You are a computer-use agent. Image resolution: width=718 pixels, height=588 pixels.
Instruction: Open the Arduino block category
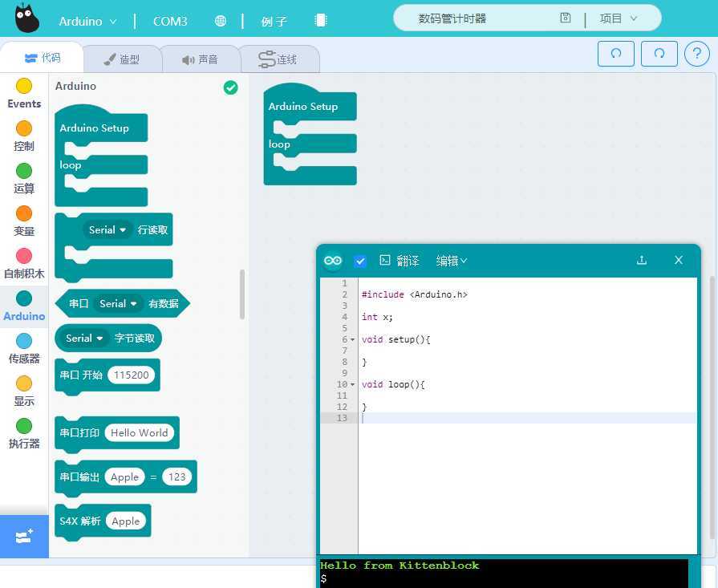24,306
